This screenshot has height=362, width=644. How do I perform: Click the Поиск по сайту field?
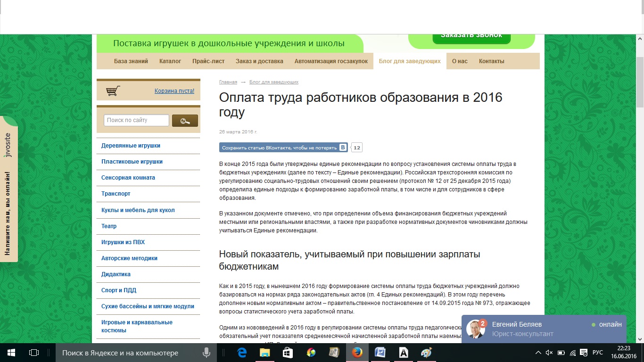[136, 120]
